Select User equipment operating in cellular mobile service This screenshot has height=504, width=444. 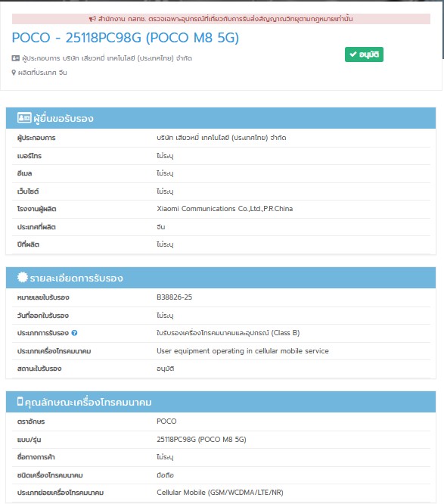point(243,351)
